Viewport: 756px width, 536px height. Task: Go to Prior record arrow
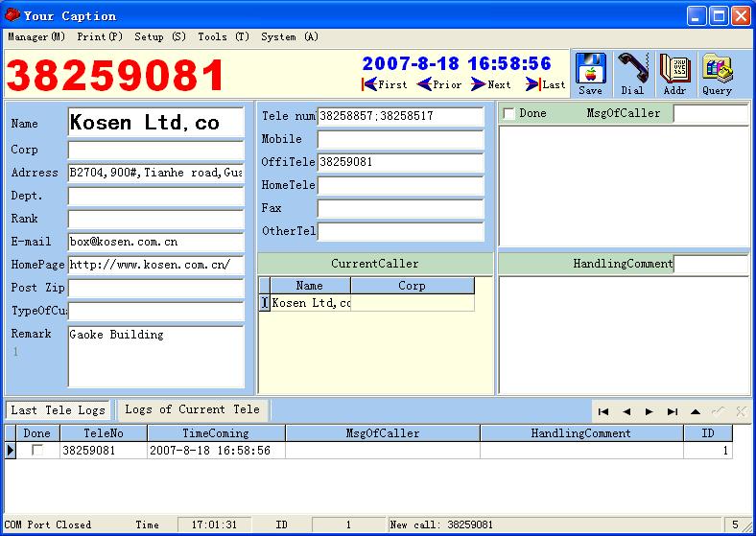(x=438, y=84)
